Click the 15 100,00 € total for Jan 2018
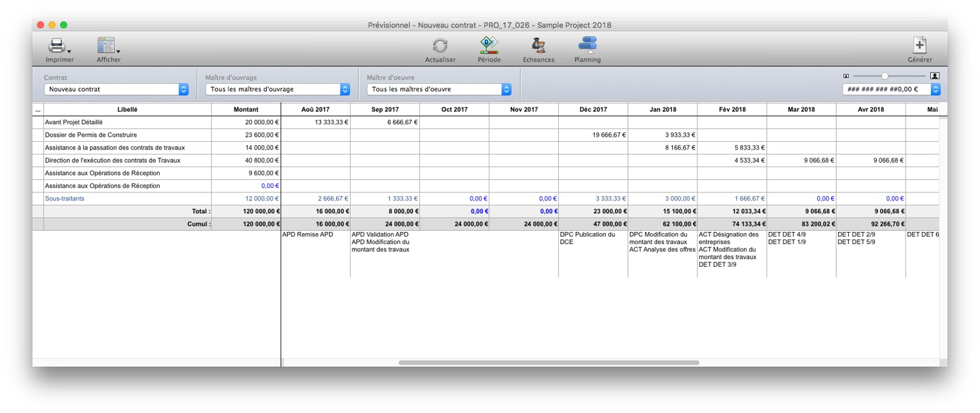 point(662,211)
